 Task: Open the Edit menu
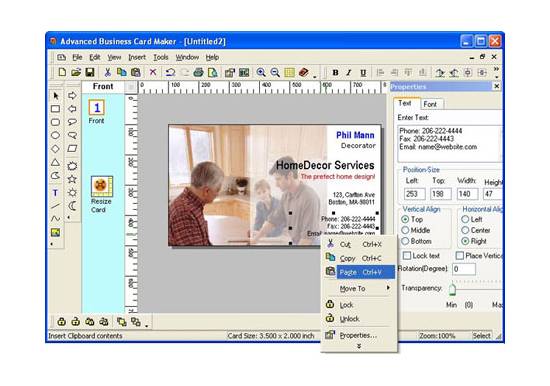pyautogui.click(x=95, y=57)
